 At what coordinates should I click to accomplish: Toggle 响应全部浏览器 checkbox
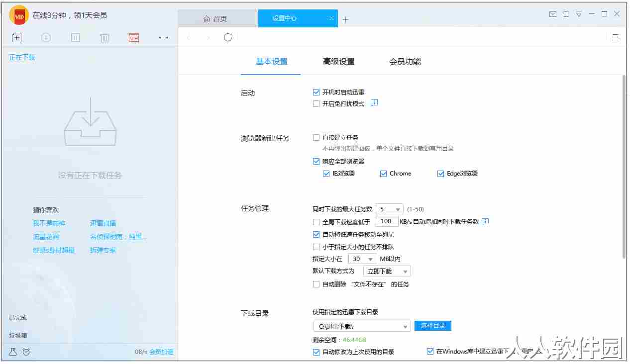316,161
